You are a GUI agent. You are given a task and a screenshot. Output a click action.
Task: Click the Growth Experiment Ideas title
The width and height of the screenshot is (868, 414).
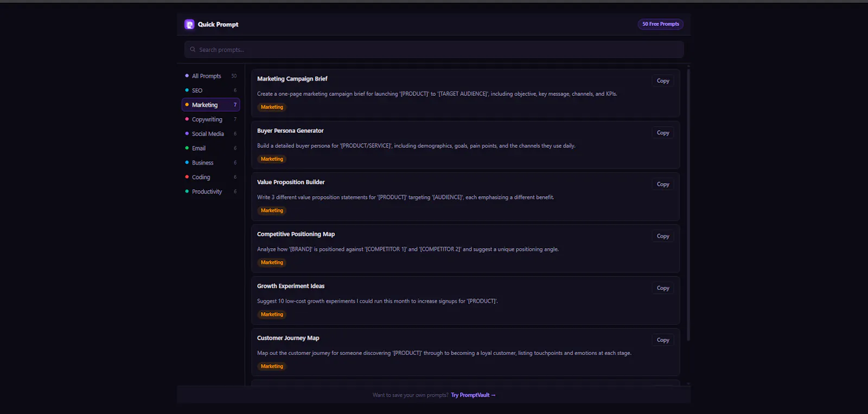291,286
